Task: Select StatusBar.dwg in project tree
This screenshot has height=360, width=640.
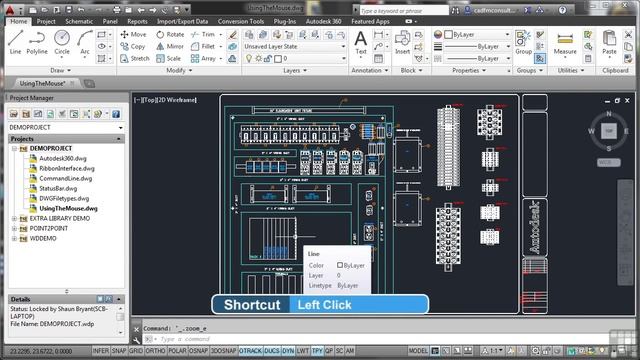Action: [x=58, y=189]
